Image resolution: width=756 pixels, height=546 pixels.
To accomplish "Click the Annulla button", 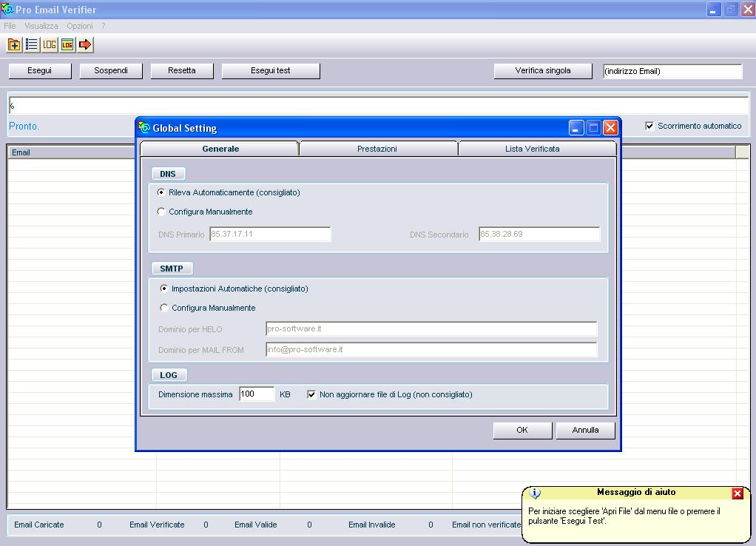I will click(585, 431).
